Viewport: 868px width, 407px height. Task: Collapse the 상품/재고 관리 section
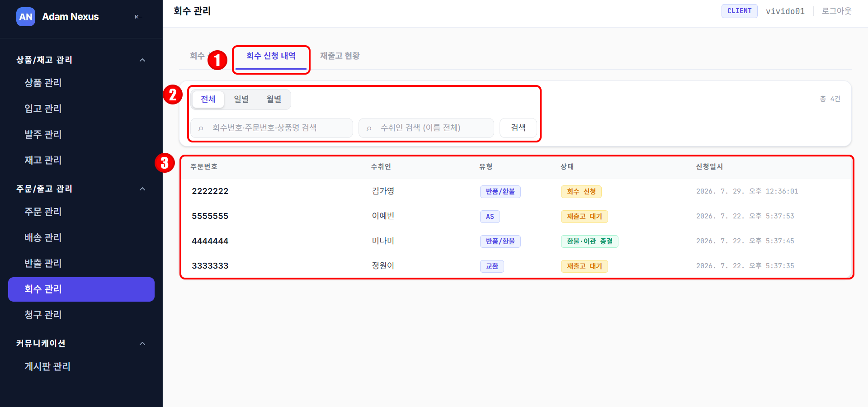pyautogui.click(x=142, y=60)
